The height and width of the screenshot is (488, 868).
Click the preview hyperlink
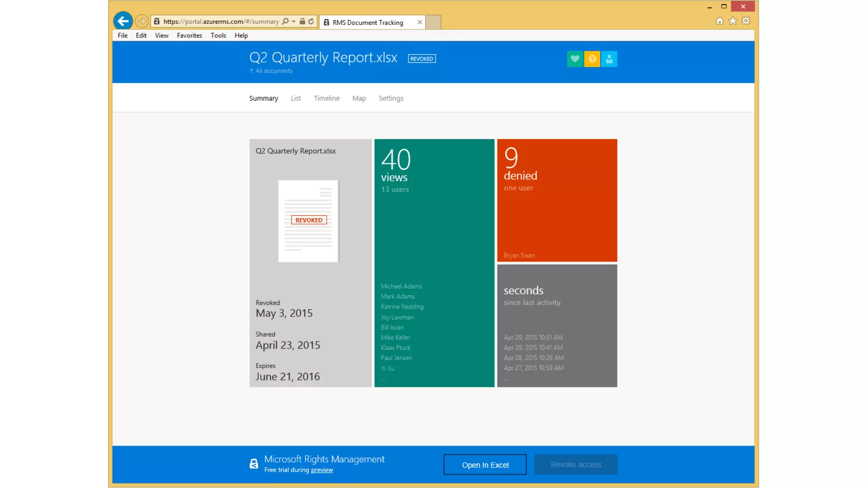pyautogui.click(x=322, y=470)
